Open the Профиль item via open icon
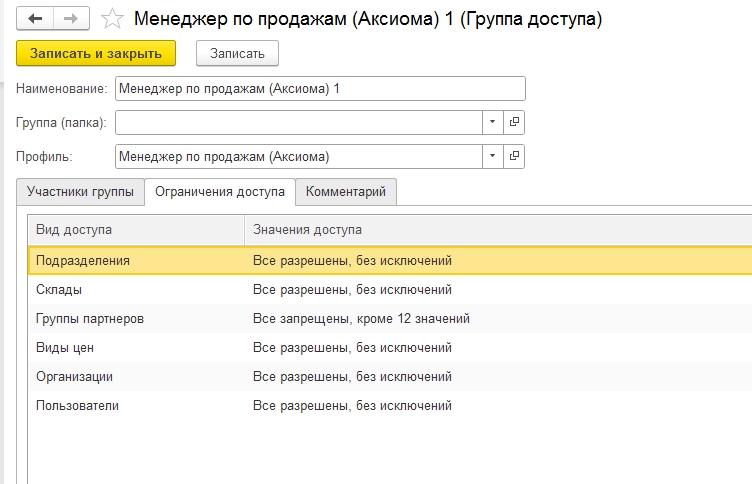The image size is (752, 484). coord(515,157)
